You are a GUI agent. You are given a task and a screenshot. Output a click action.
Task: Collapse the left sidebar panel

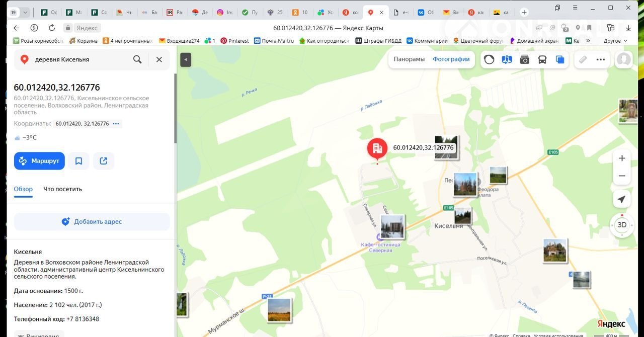tap(186, 59)
